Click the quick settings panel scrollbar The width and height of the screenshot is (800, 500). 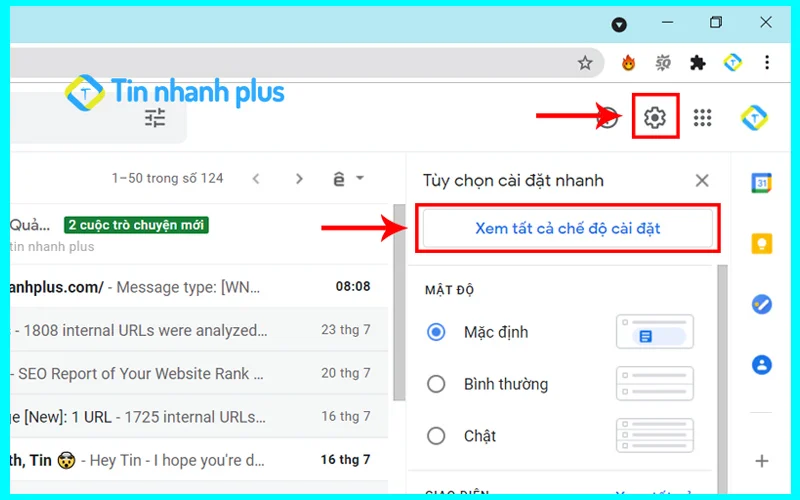tap(722, 378)
